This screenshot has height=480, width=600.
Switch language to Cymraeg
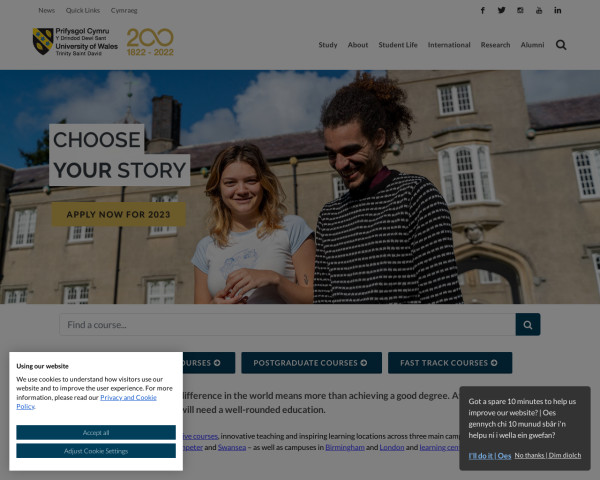click(x=124, y=10)
